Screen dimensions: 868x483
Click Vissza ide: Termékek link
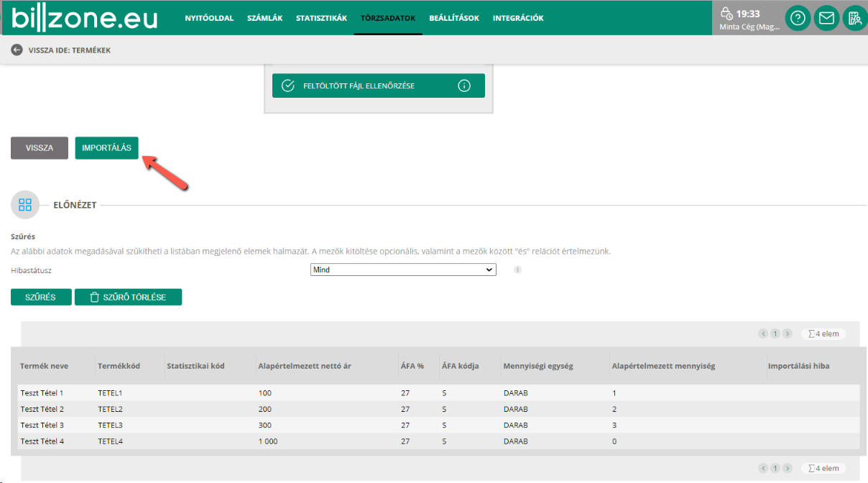(x=69, y=50)
